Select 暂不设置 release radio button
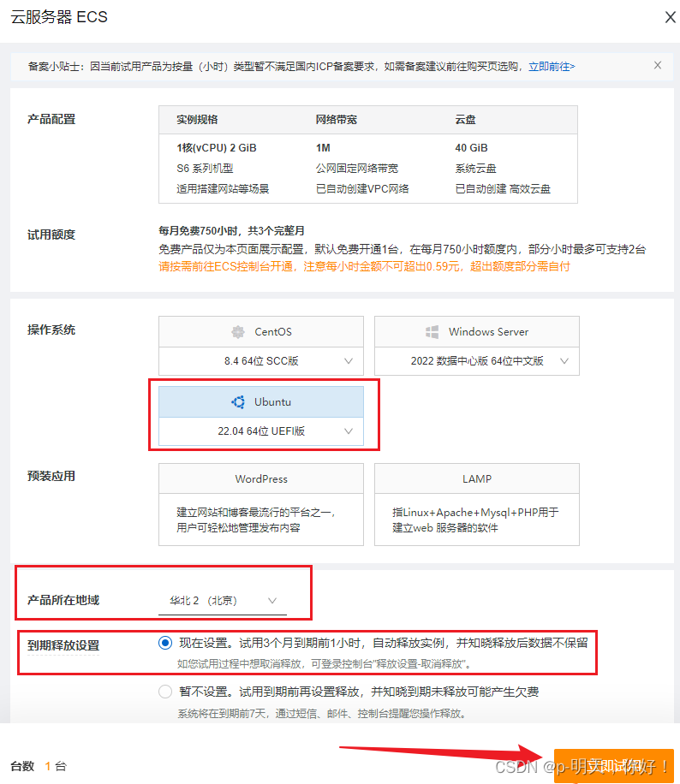The image size is (680, 784). click(x=165, y=692)
